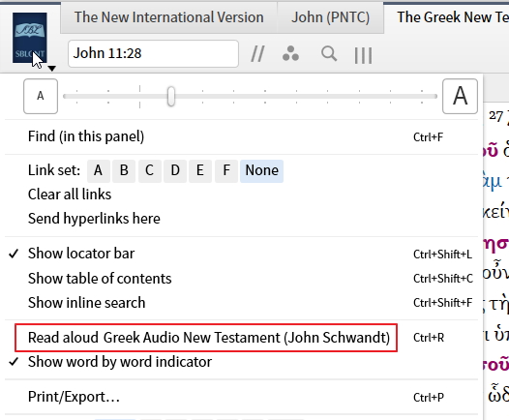509x420 pixels.
Task: Select link set D
Action: click(175, 170)
